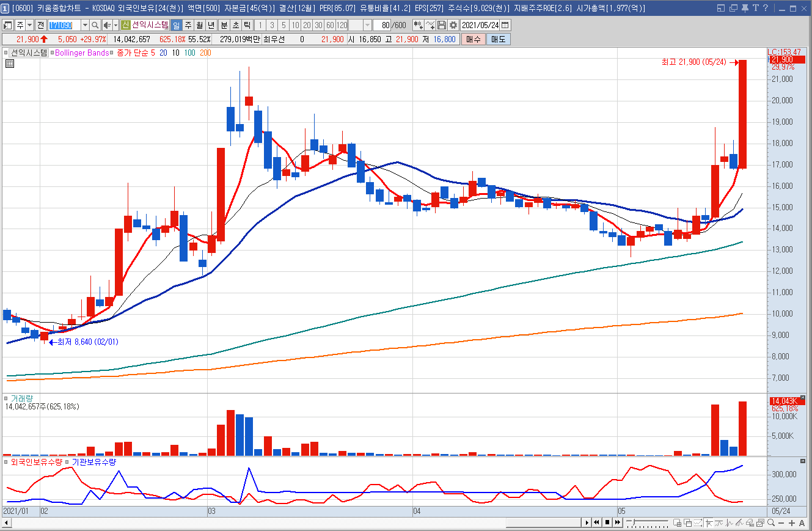Click the table grid icon at chart corner
This screenshot has height=531, width=812.
click(10, 64)
